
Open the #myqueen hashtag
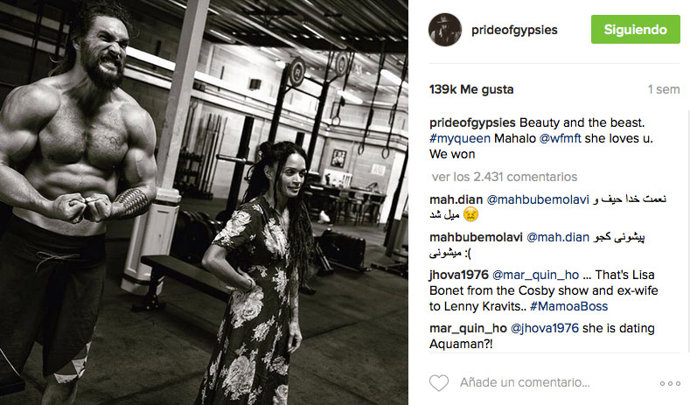tap(460, 138)
